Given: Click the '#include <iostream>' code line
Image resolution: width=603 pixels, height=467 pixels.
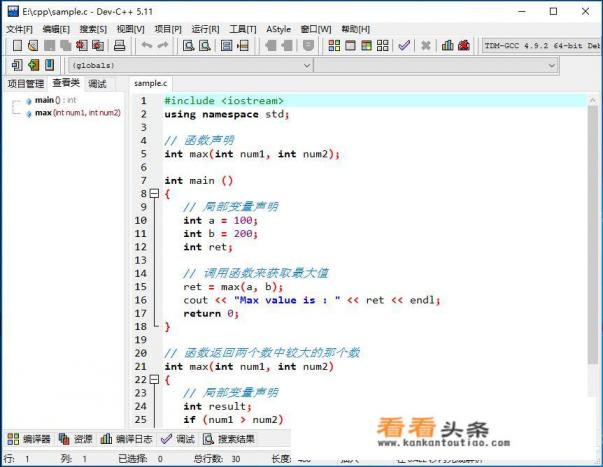Looking at the screenshot, I should point(224,101).
